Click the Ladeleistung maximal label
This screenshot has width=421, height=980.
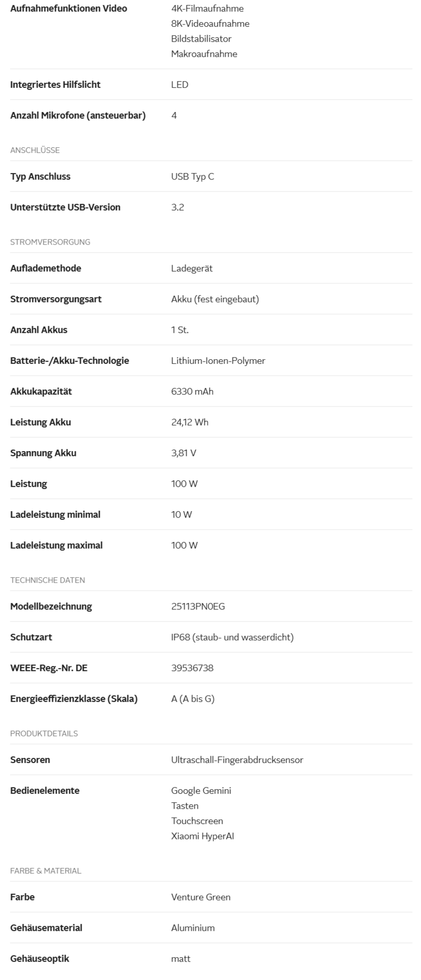[55, 545]
